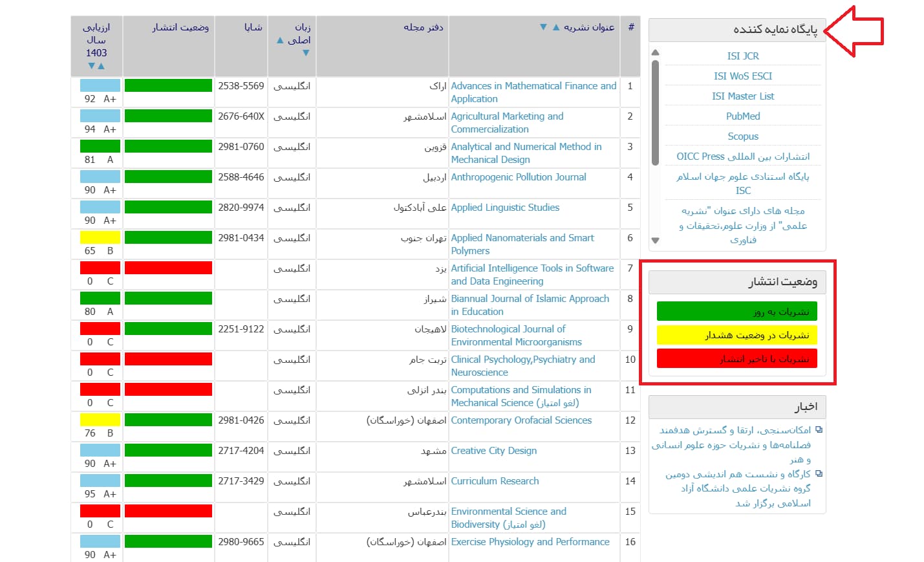Open ISI JCR index filter
924x562 pixels.
(x=743, y=56)
